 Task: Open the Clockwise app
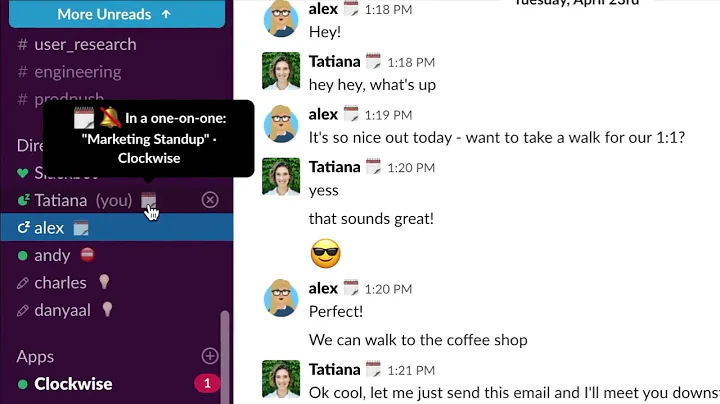73,384
